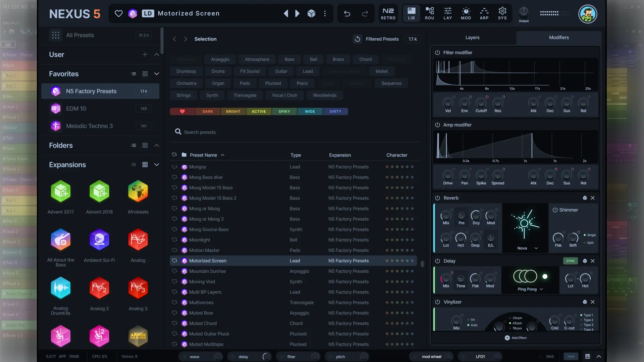Click the redo arrow icon

pyautogui.click(x=365, y=13)
